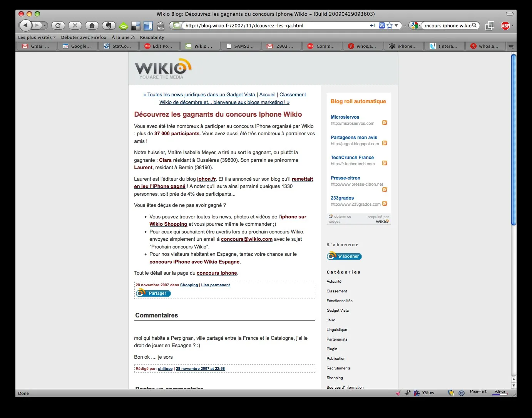Screen dimensions: 532x418
Task: Click the green wifi-style toolbar icon
Action: tap(124, 26)
